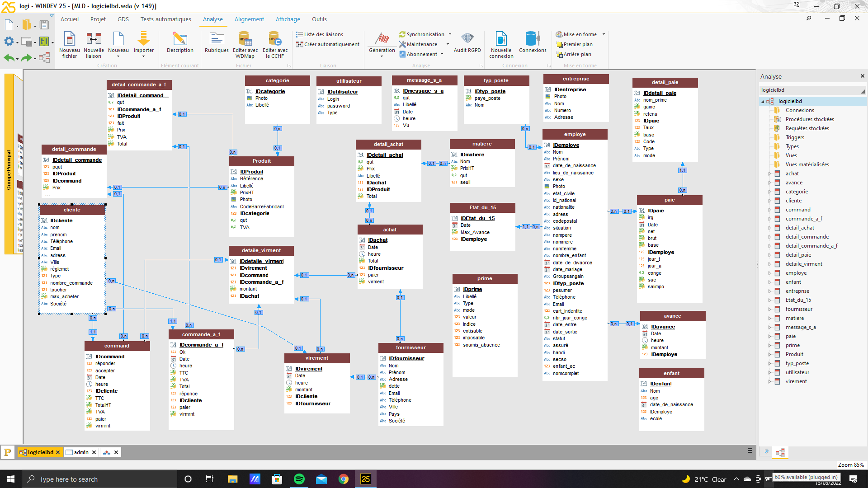The width and height of the screenshot is (868, 488).
Task: Expand the Produit node in Analyse tree
Action: 769,354
